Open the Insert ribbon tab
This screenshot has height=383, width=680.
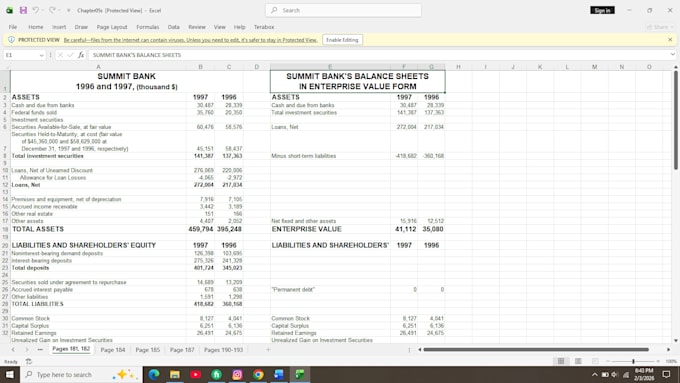coord(59,27)
